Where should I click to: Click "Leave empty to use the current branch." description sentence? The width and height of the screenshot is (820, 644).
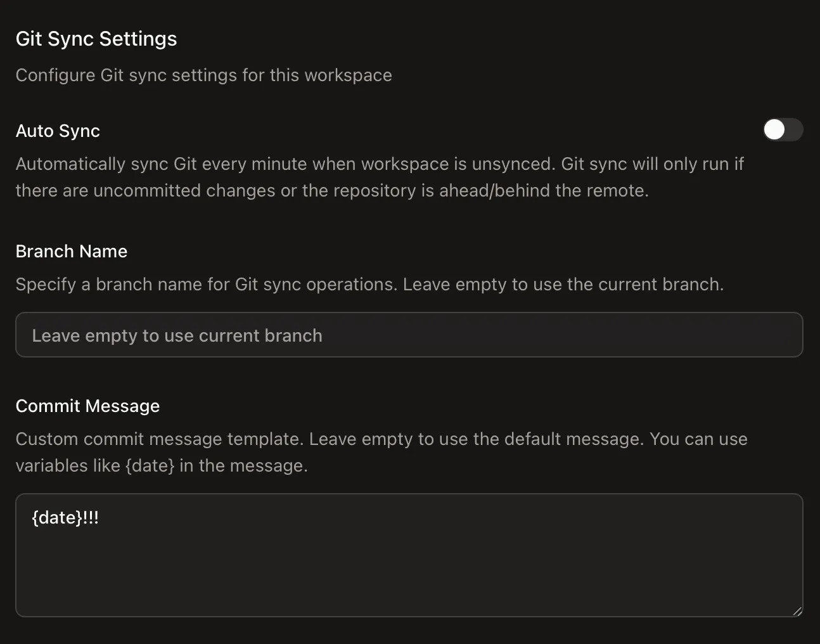[563, 284]
